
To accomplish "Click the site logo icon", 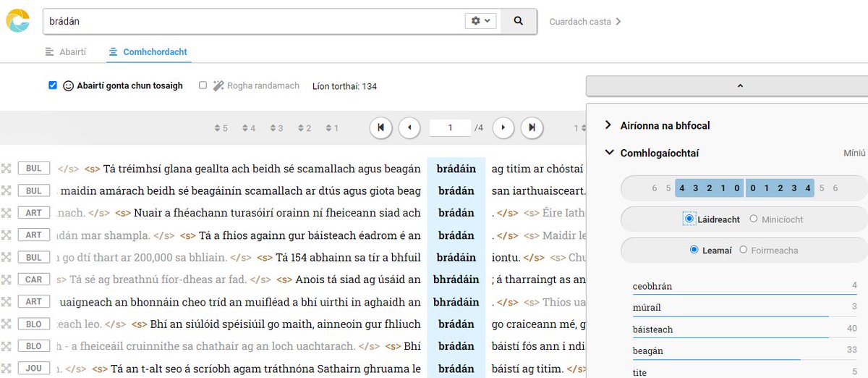I will (18, 21).
